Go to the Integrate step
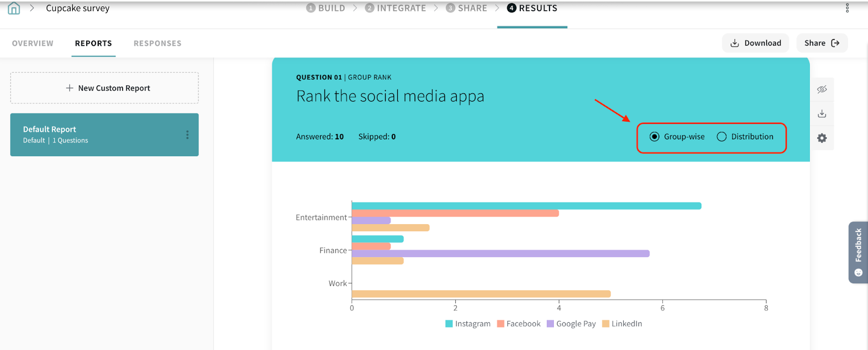This screenshot has width=868, height=350. 395,8
